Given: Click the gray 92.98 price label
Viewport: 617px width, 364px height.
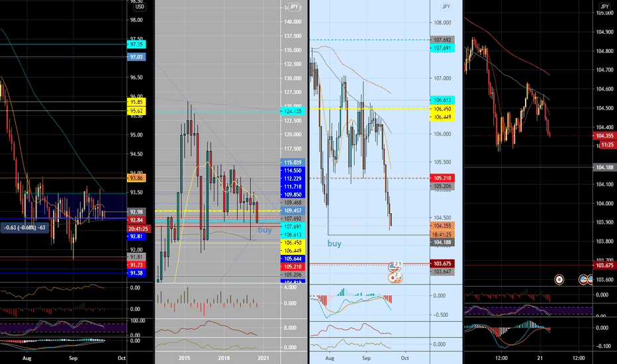Looking at the screenshot, I should [136, 212].
